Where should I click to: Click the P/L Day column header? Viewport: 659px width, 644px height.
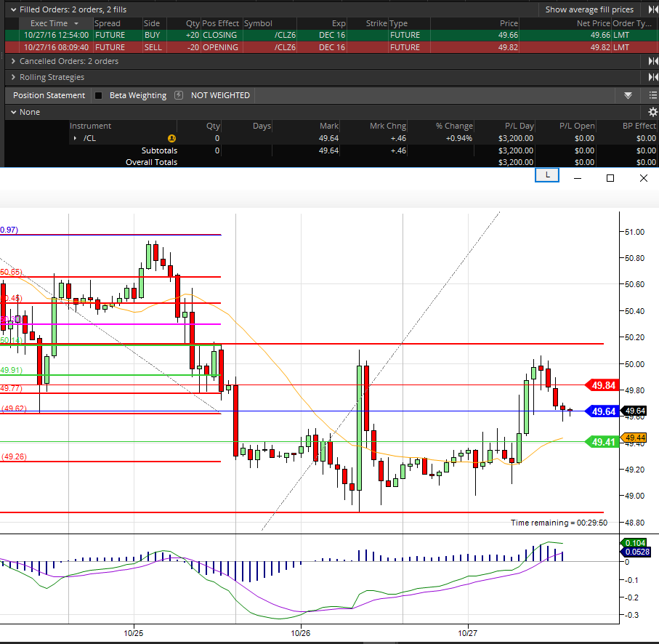[x=519, y=126]
